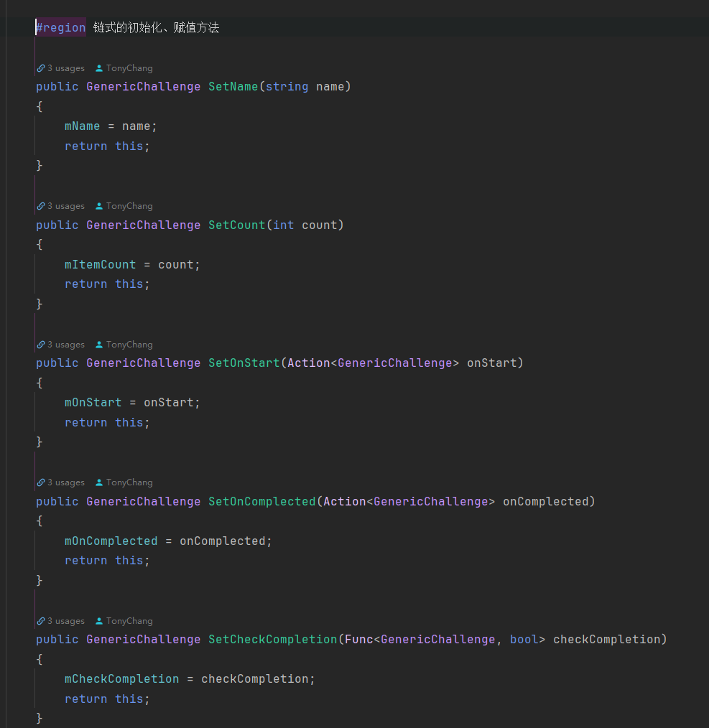Viewport: 709px width, 728px height.
Task: Click the usages icon above SetName
Action: tap(40, 68)
